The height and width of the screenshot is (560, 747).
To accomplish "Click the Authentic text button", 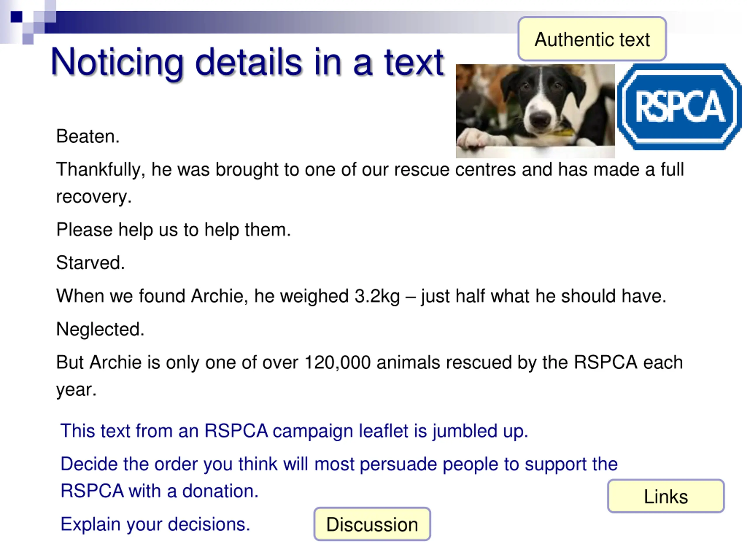I will point(592,39).
